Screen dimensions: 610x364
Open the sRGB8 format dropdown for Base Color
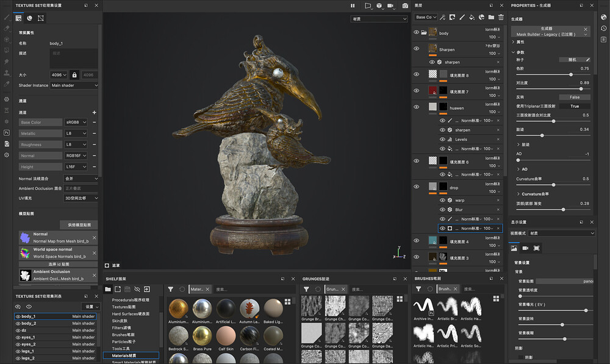click(x=76, y=122)
